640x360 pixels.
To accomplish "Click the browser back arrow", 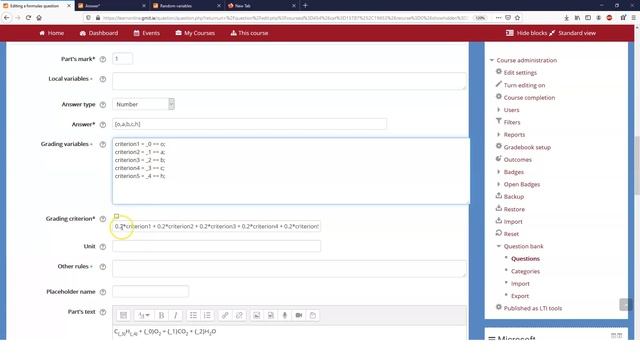I will point(7,18).
